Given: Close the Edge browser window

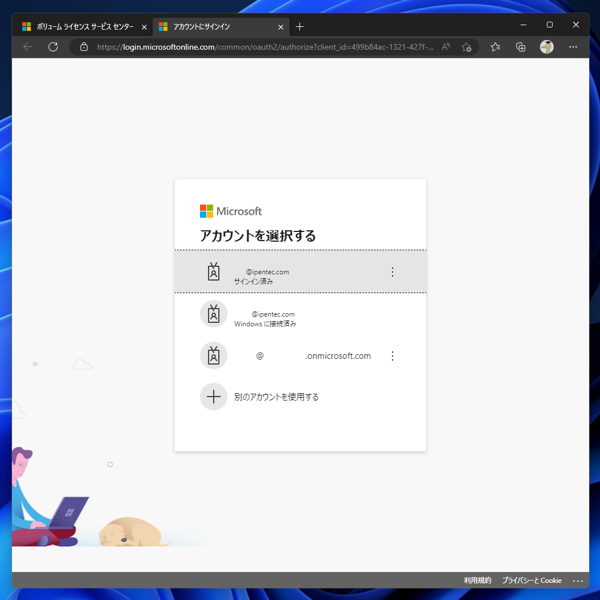Looking at the screenshot, I should 576,25.
